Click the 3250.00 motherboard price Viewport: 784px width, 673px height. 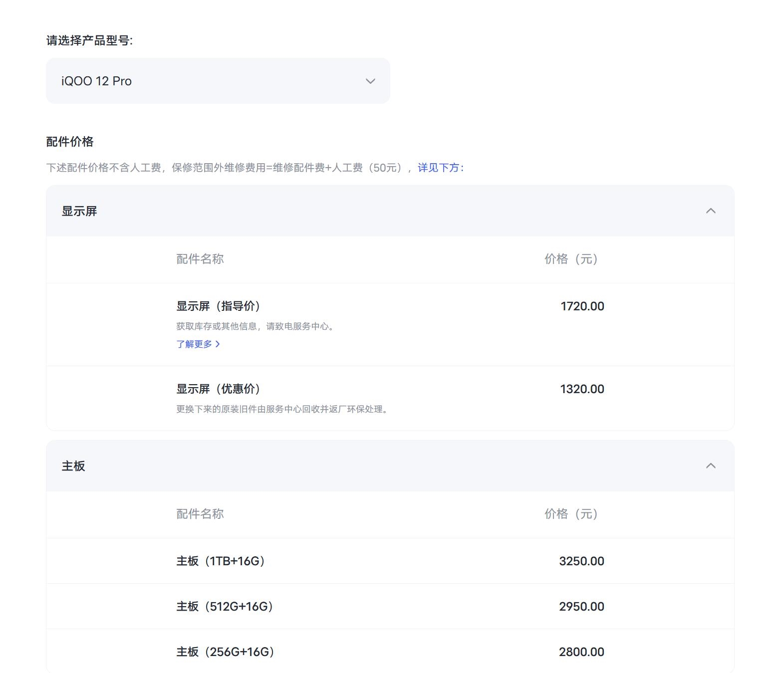(x=581, y=561)
